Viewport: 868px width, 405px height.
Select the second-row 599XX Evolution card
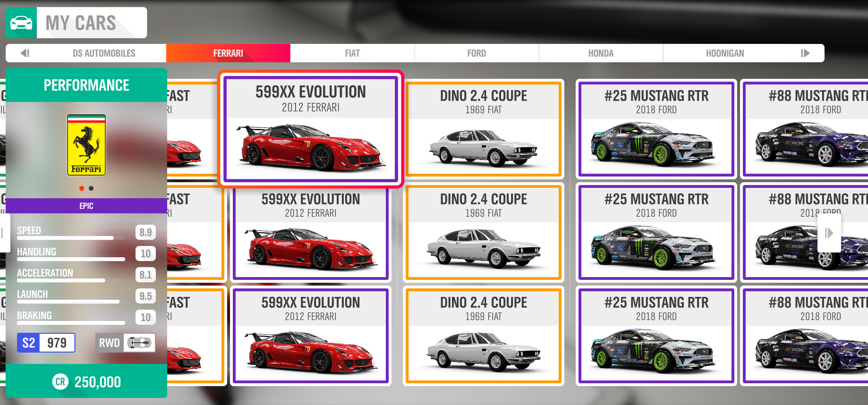tap(311, 233)
